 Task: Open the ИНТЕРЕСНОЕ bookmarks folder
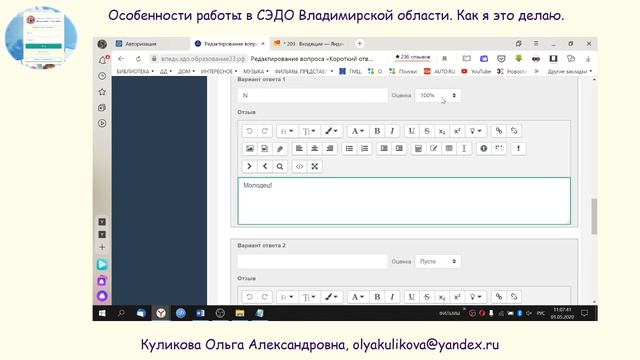point(219,71)
